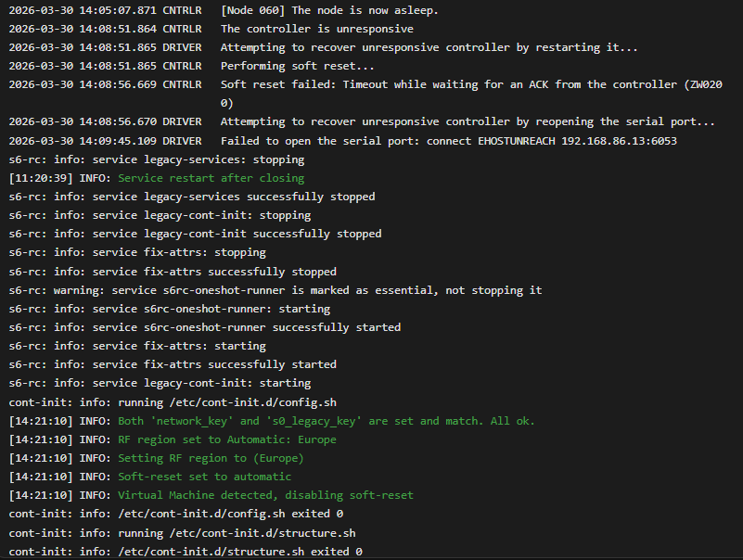743x560 pixels.
Task: Click the 'reopening the serial port' log line
Action: 468,121
